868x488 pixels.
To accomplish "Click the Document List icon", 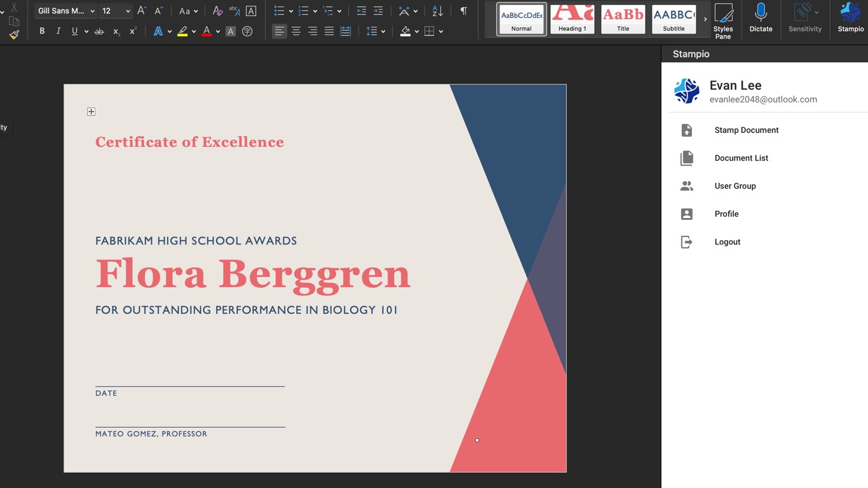I will (x=687, y=158).
